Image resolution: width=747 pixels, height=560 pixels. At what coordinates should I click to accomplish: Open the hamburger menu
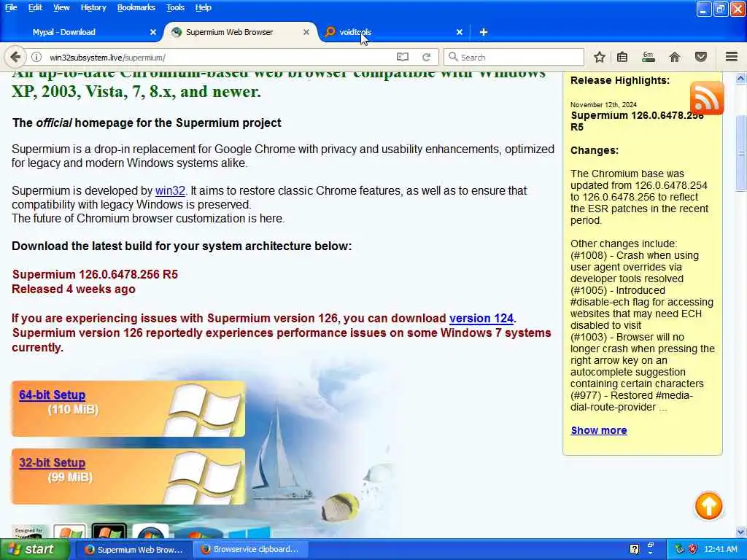[732, 57]
